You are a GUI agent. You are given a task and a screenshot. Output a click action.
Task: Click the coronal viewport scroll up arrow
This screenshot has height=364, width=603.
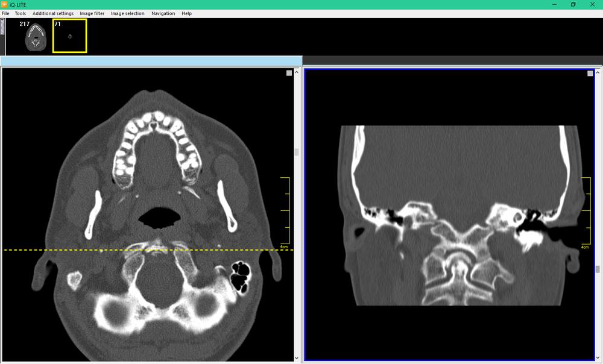pyautogui.click(x=598, y=71)
